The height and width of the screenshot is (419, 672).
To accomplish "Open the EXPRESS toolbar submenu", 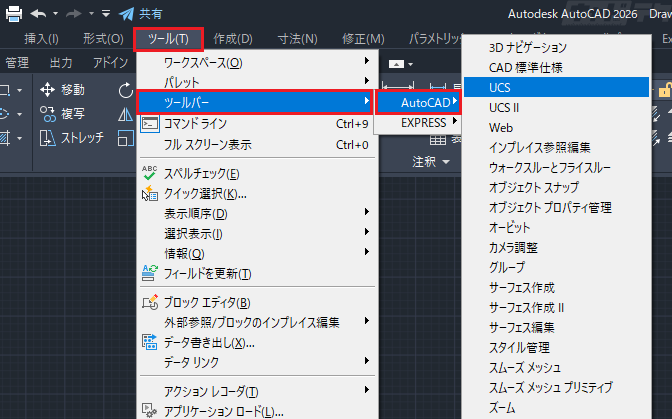I will [x=418, y=123].
